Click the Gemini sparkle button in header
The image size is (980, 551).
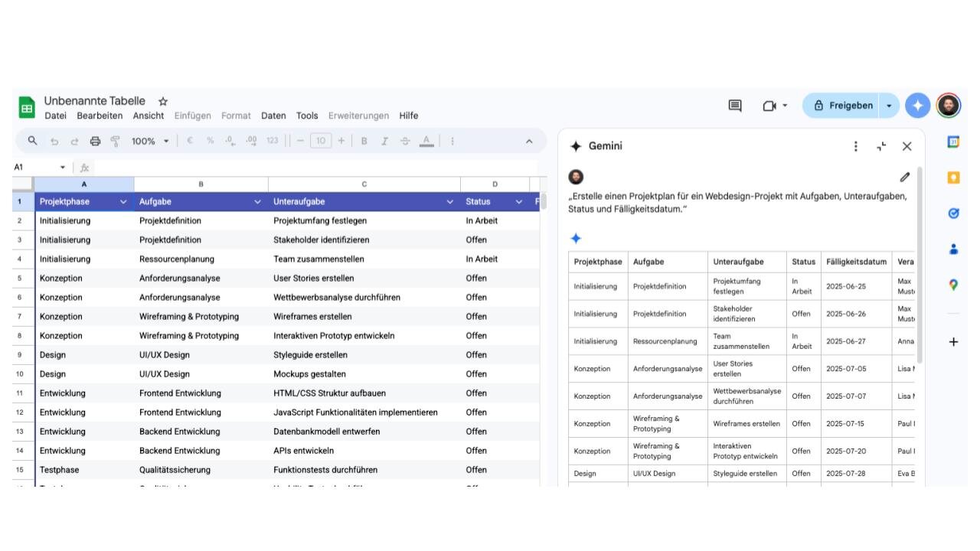(917, 106)
